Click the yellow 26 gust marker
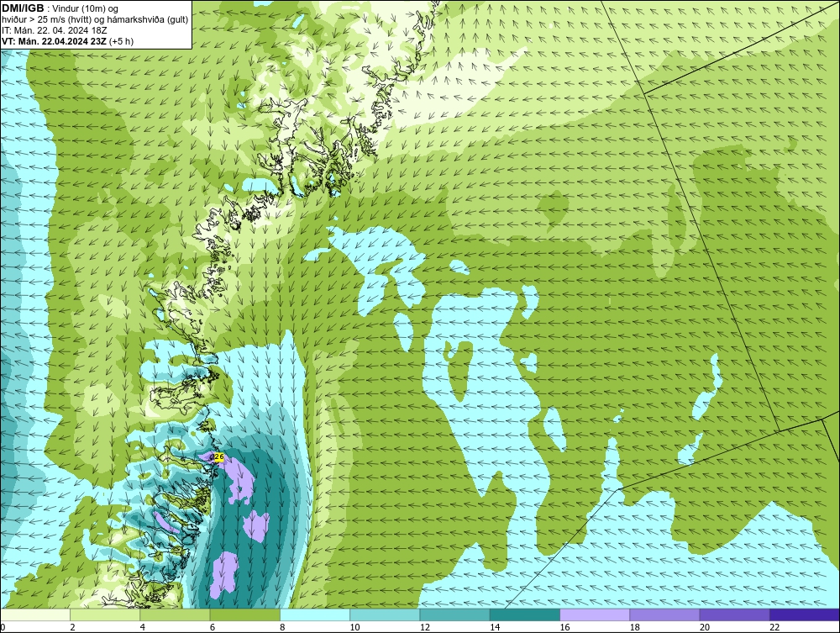Screen dimensions: 840x633 click(218, 456)
